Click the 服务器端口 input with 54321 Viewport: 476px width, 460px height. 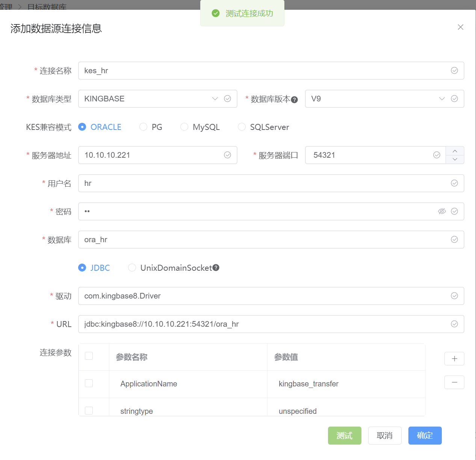coord(376,155)
